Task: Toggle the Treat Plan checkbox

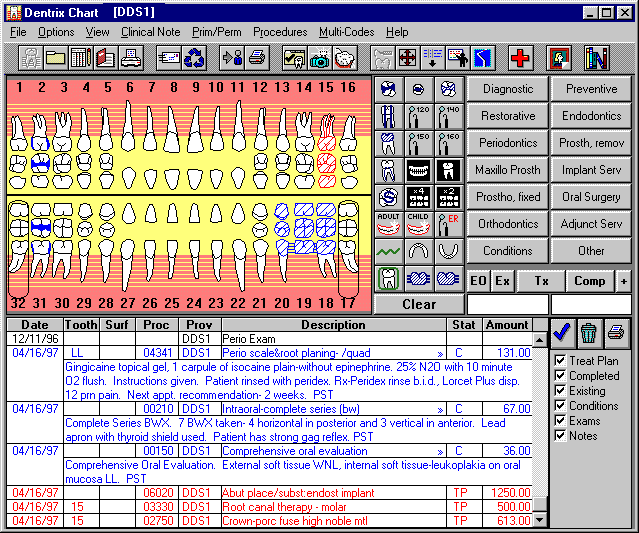Action: [560, 361]
